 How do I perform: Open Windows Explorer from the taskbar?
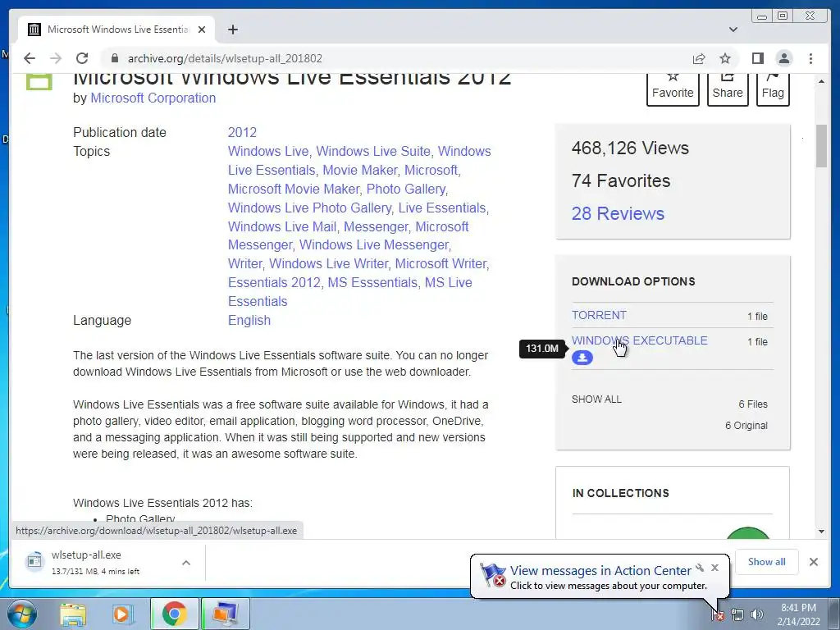pos(73,614)
